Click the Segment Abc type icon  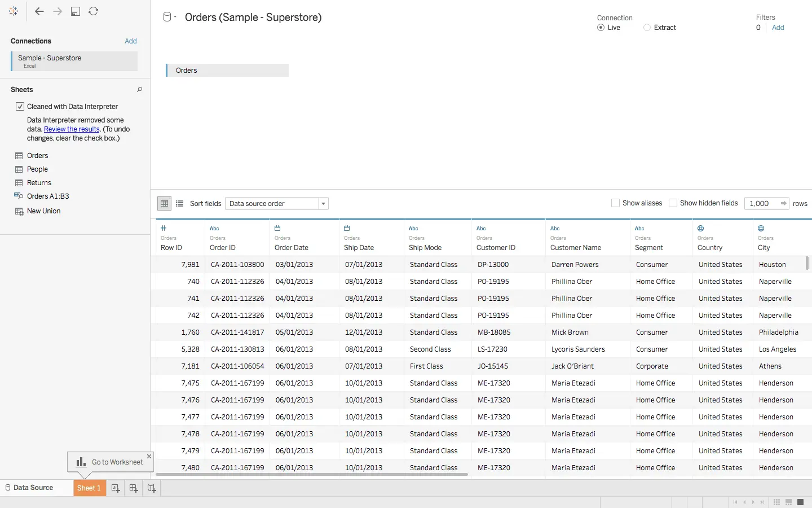tap(639, 228)
